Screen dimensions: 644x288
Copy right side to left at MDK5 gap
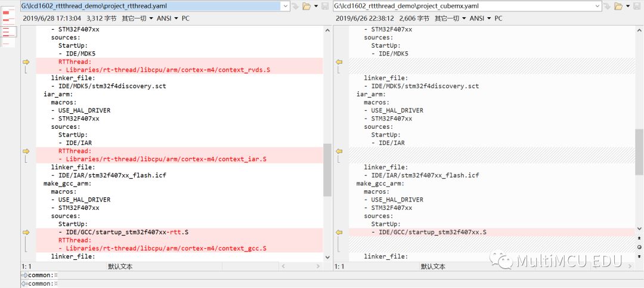point(339,62)
